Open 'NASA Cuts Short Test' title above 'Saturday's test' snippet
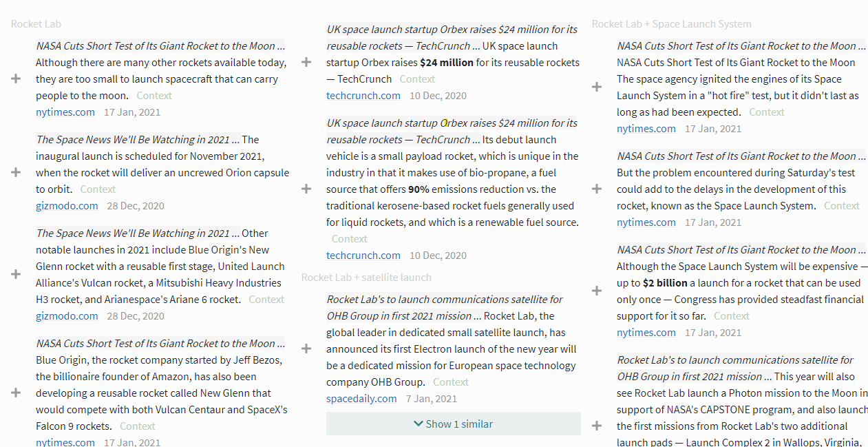This screenshot has width=868, height=447. (x=741, y=156)
